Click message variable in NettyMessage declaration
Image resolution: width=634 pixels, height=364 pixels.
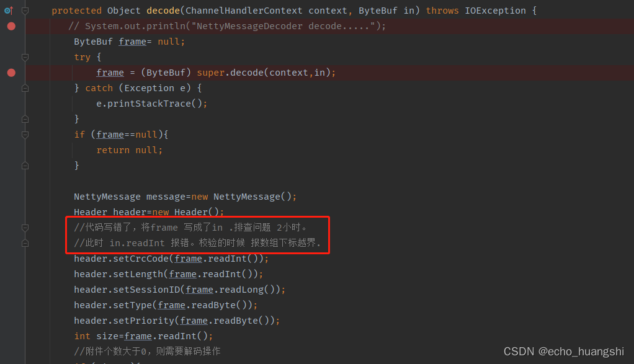[166, 197]
